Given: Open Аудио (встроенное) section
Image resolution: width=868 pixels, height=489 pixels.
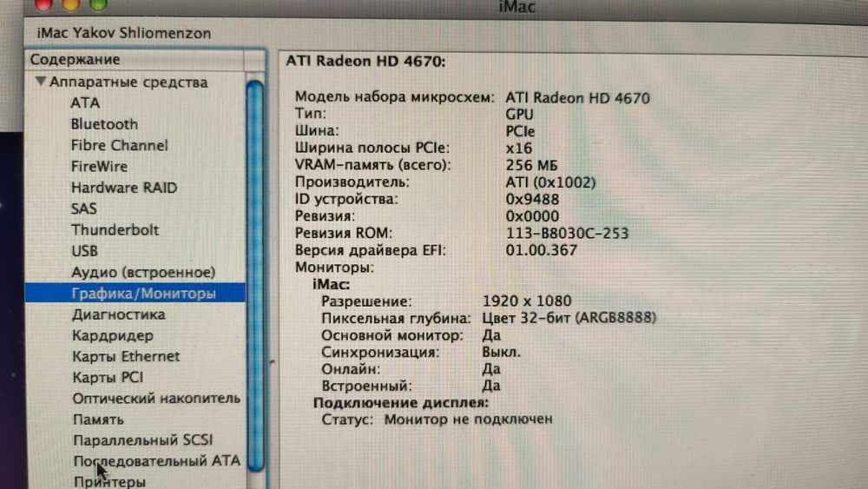Looking at the screenshot, I should [x=143, y=272].
